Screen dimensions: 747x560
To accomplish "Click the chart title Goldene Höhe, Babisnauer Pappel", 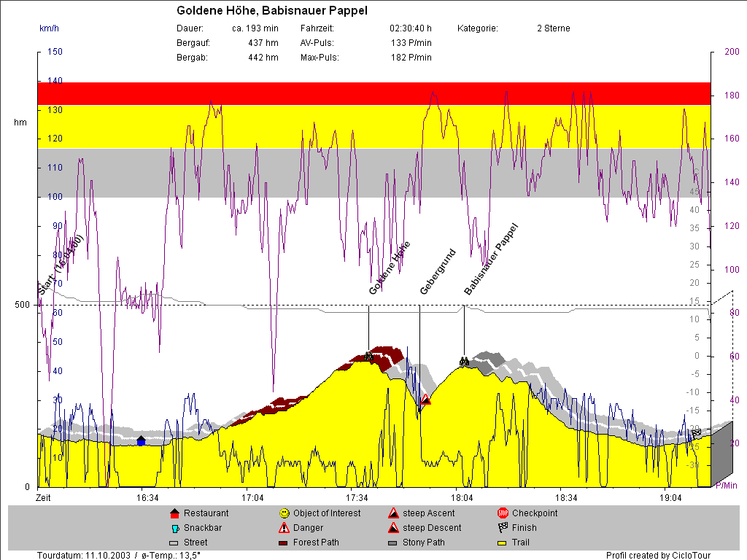I will tap(272, 11).
